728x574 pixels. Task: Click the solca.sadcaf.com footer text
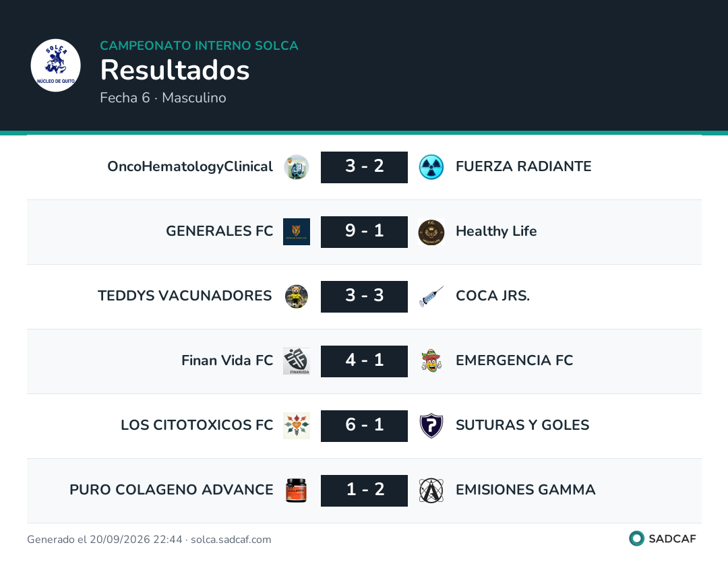pyautogui.click(x=231, y=540)
